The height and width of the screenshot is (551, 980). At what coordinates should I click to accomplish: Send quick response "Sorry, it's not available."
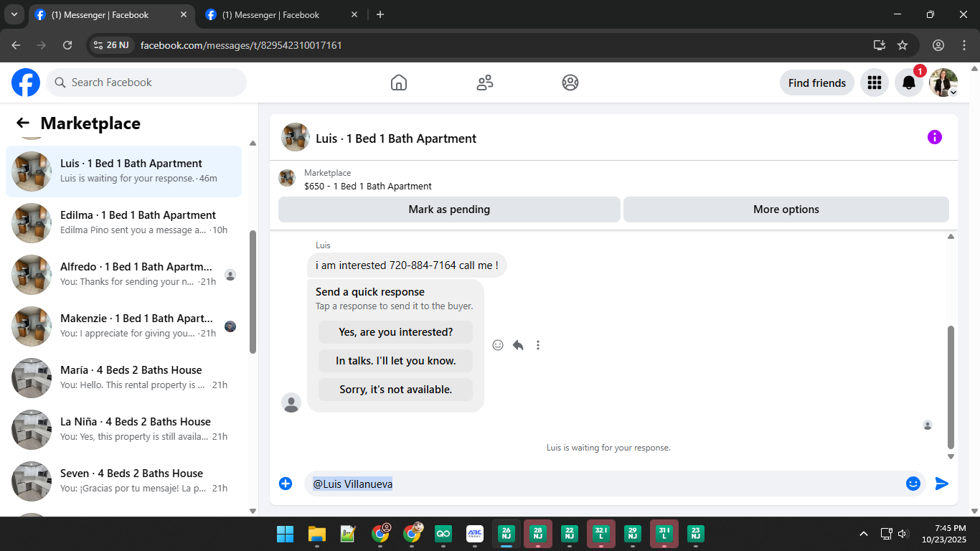pyautogui.click(x=396, y=390)
